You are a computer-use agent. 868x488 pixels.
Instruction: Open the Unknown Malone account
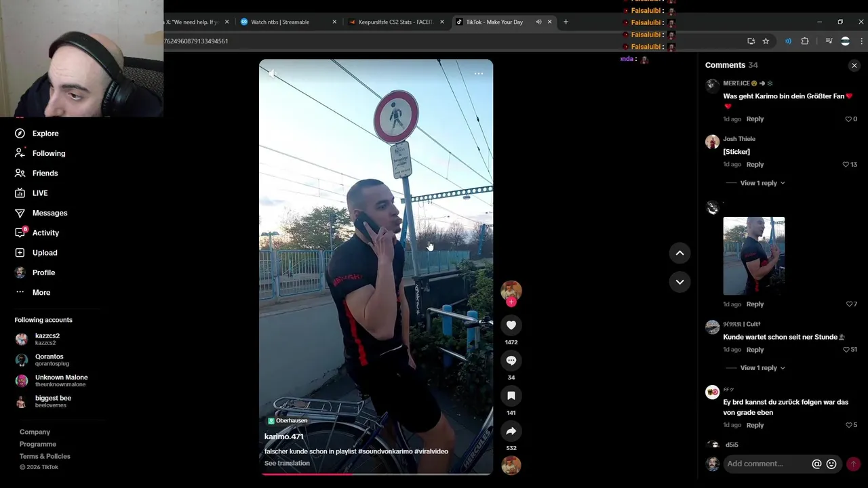52,381
